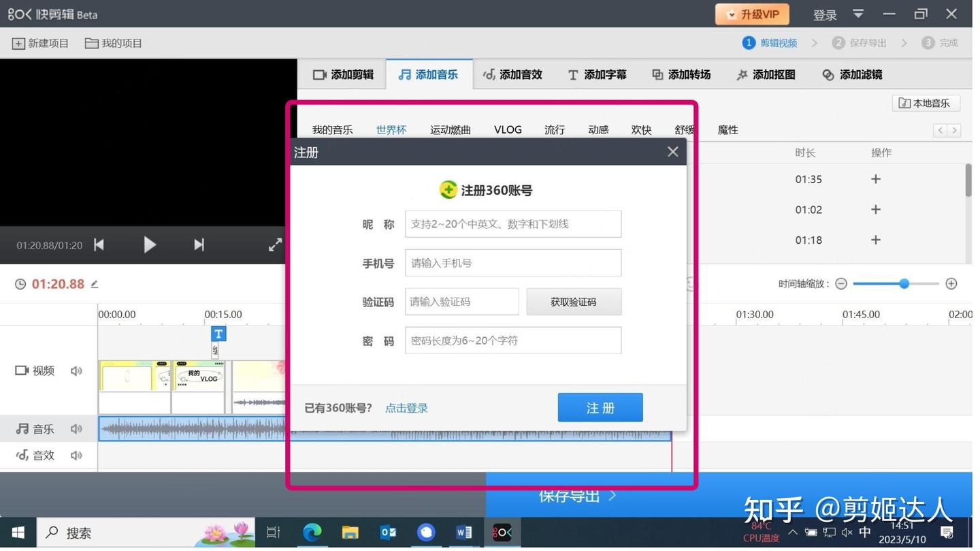Viewport: 980px width, 551px height.
Task: Edit the 01:20.88 timecode pencil icon
Action: pos(95,285)
